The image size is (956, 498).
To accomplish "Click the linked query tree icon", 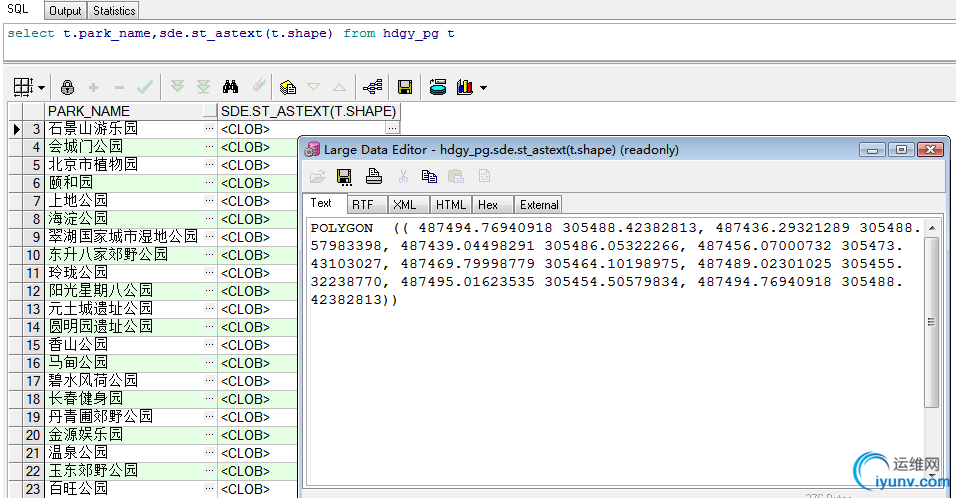I will [x=373, y=87].
